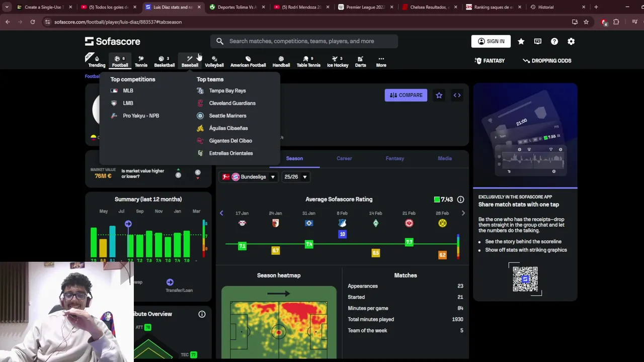Open the Bundesliga competition dropdown

(250, 177)
